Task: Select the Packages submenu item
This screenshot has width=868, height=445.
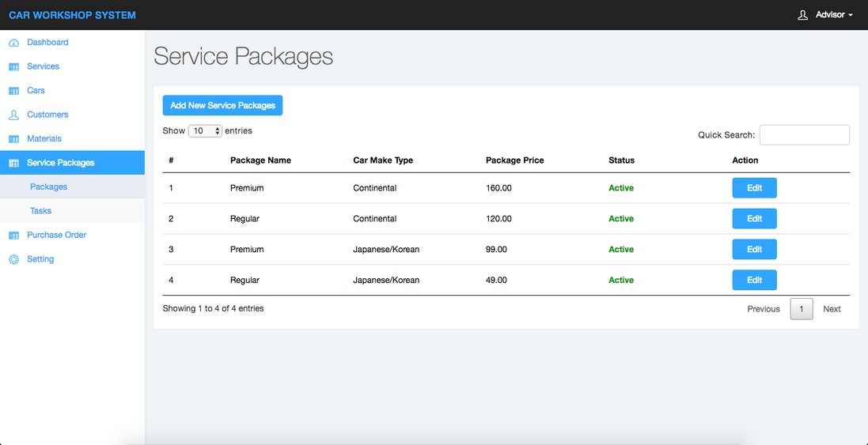Action: pos(48,187)
